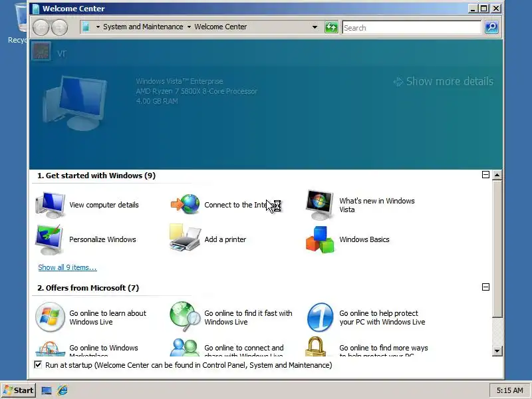Click the connect and share people icon

185,347
